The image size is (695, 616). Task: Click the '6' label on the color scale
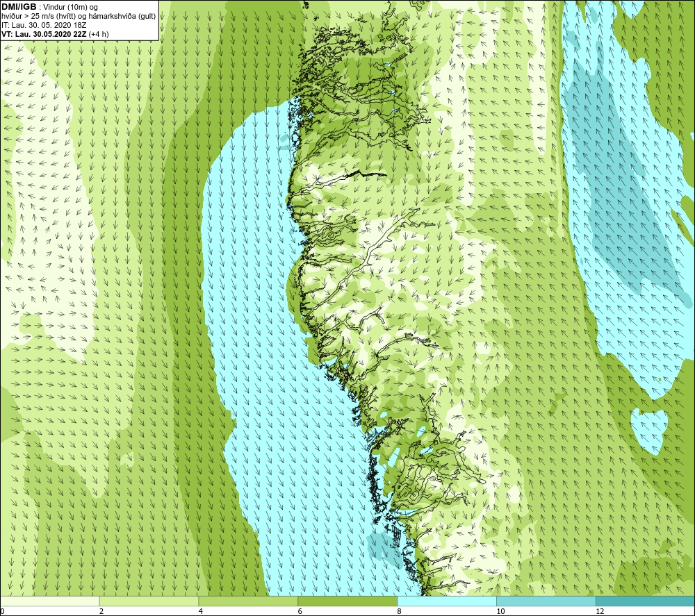[300, 611]
